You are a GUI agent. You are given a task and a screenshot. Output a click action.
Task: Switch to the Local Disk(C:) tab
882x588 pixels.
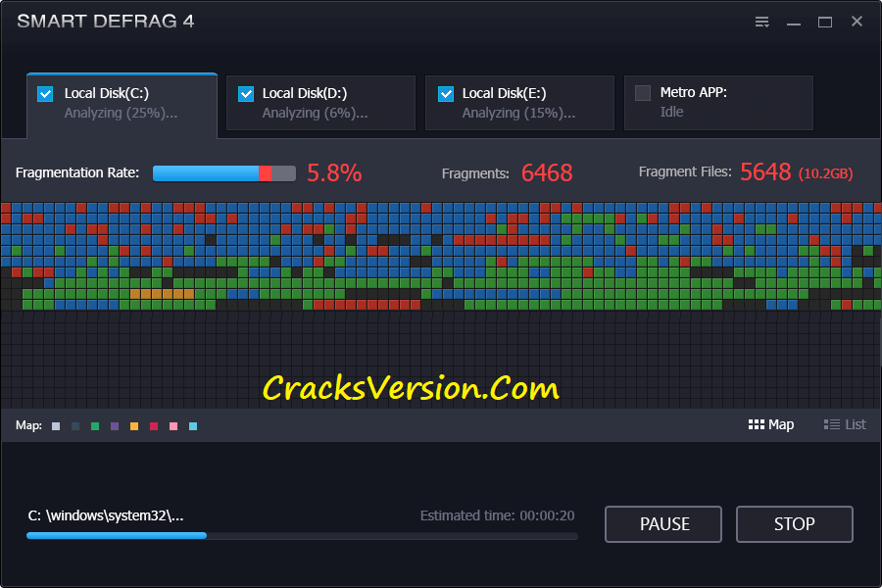122,104
